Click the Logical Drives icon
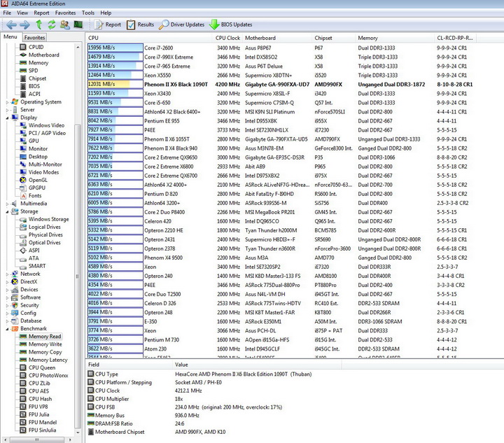This screenshot has height=443, width=504. (23, 227)
